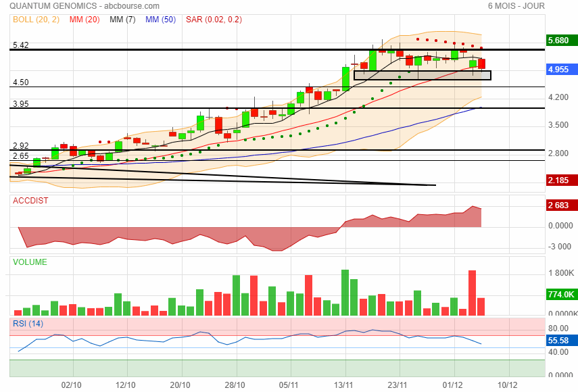
Task: Click the 4.50 support level label
Action: [x=21, y=82]
